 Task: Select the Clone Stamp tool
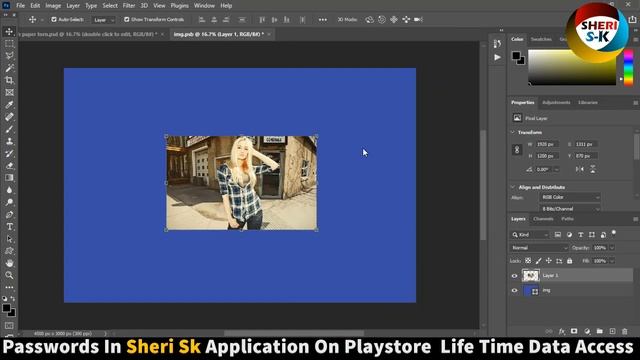tap(9, 142)
